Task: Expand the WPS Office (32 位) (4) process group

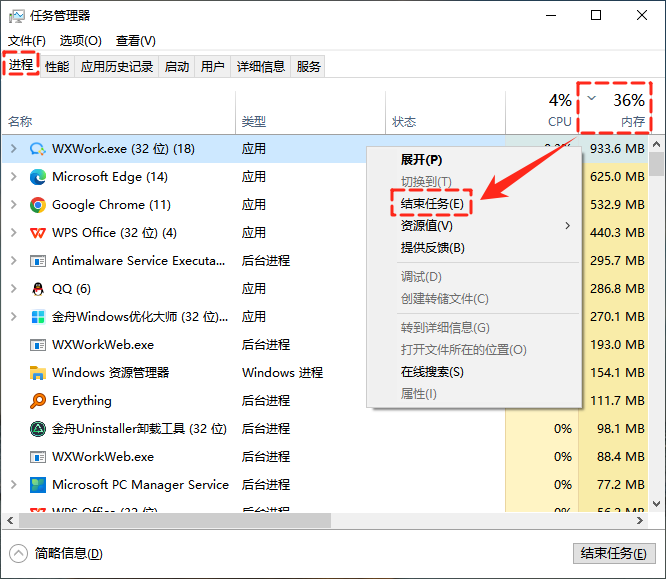Action: [14, 233]
